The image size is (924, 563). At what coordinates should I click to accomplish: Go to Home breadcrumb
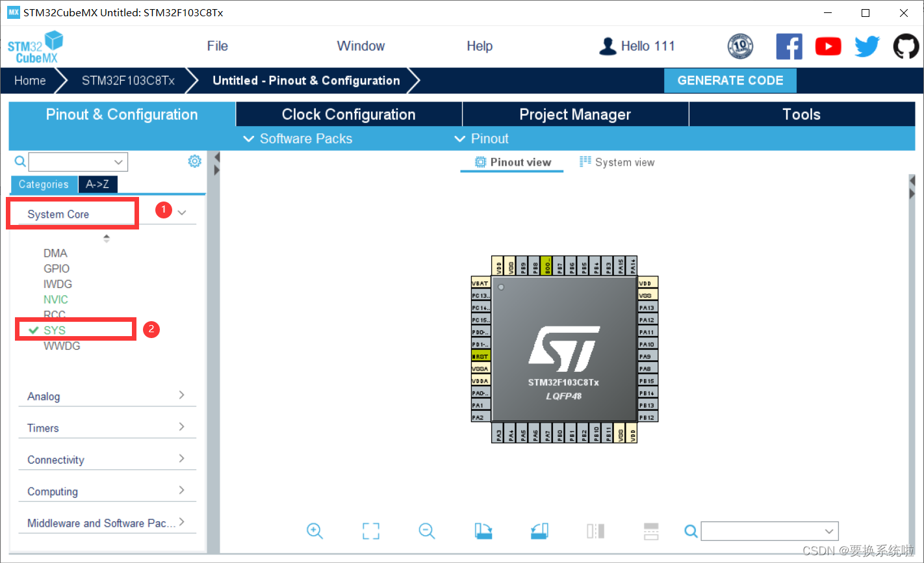coord(30,81)
